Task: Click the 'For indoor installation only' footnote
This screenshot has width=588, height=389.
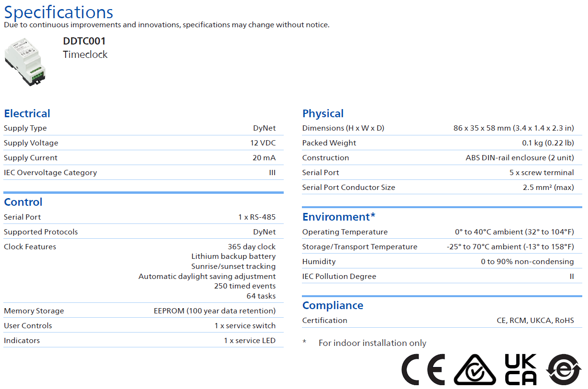Action: pyautogui.click(x=372, y=343)
